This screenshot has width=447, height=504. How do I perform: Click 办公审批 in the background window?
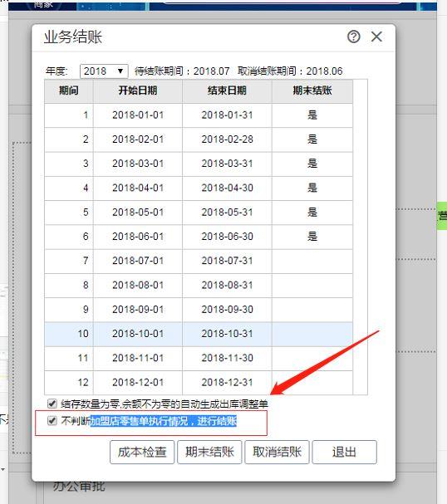79,487
